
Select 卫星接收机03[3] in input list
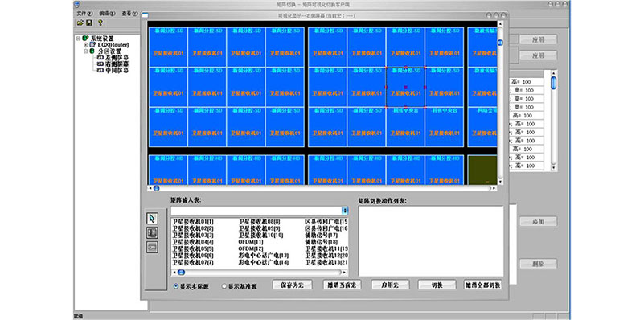click(193, 235)
